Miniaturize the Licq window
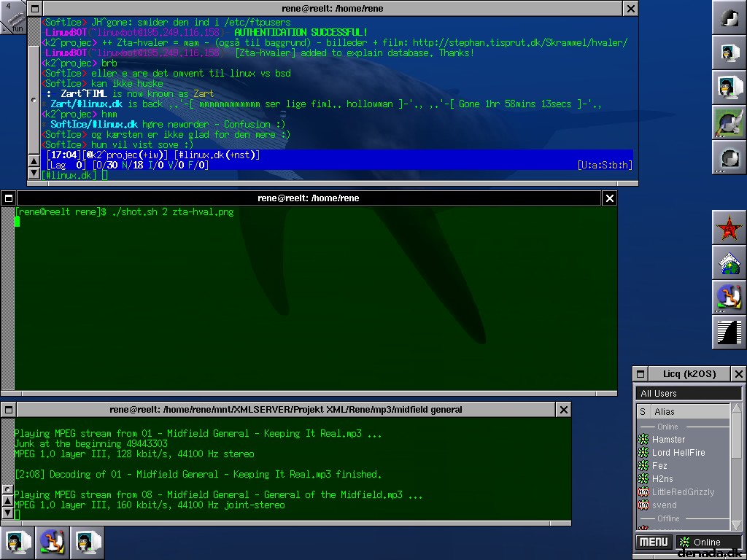This screenshot has height=560, width=747. pyautogui.click(x=640, y=374)
